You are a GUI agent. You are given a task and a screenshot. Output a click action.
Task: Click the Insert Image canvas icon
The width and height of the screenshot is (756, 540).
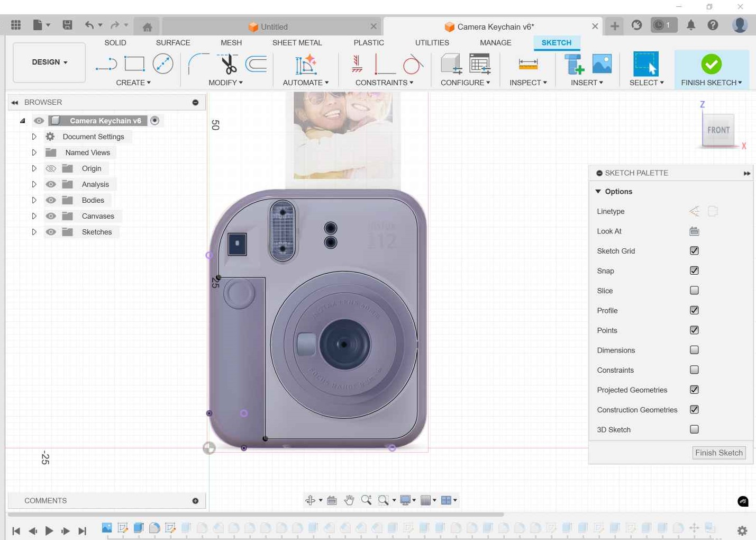pyautogui.click(x=602, y=64)
